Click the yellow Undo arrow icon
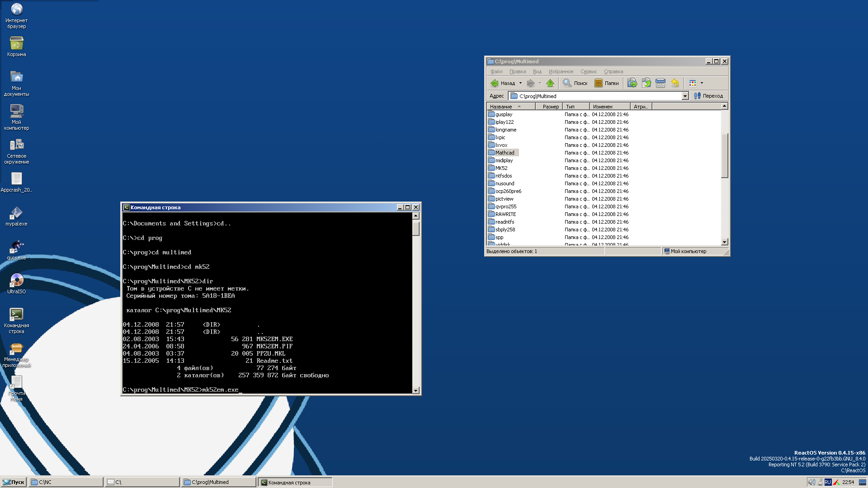 (x=675, y=83)
